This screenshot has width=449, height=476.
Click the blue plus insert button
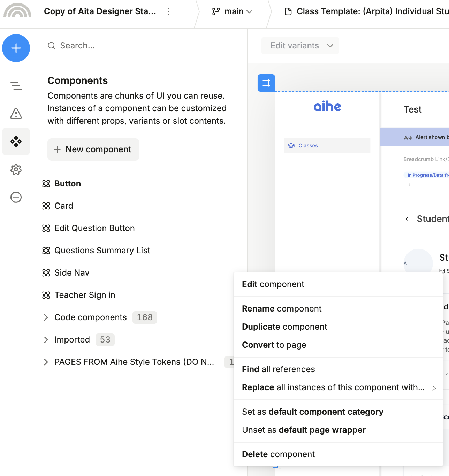[x=16, y=48]
